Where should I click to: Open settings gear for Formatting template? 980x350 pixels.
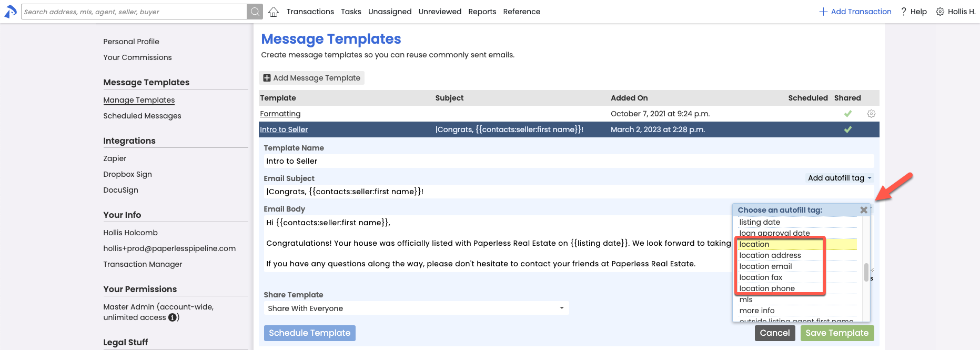[x=871, y=114]
